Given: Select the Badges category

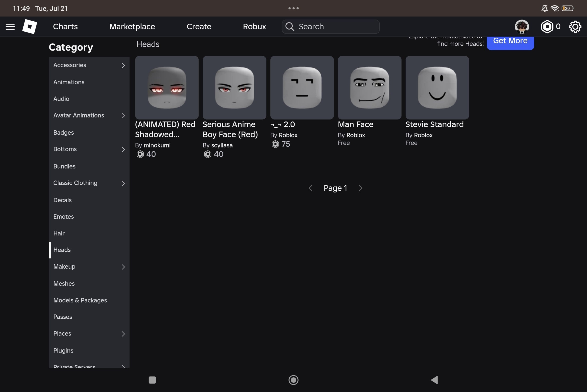Looking at the screenshot, I should point(89,133).
